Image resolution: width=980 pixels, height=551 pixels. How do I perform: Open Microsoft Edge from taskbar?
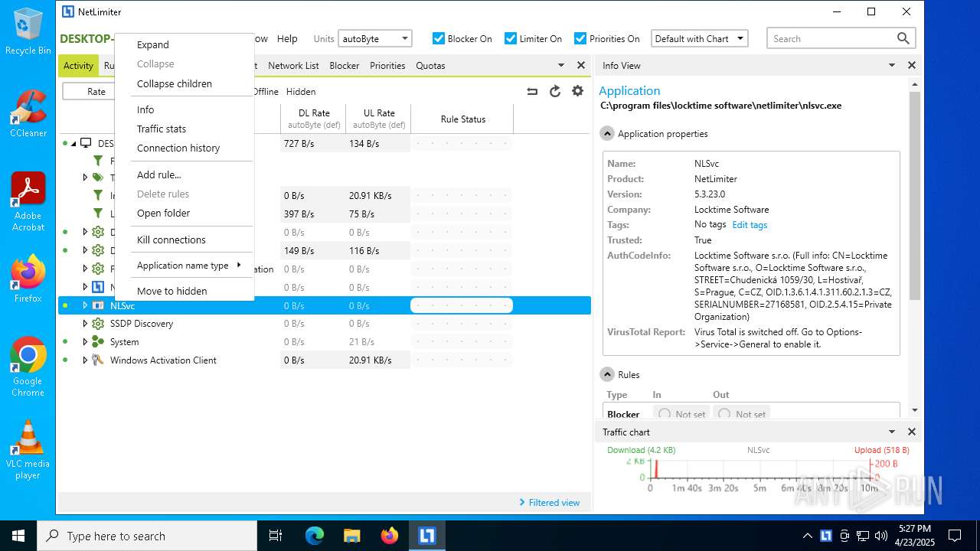(315, 536)
